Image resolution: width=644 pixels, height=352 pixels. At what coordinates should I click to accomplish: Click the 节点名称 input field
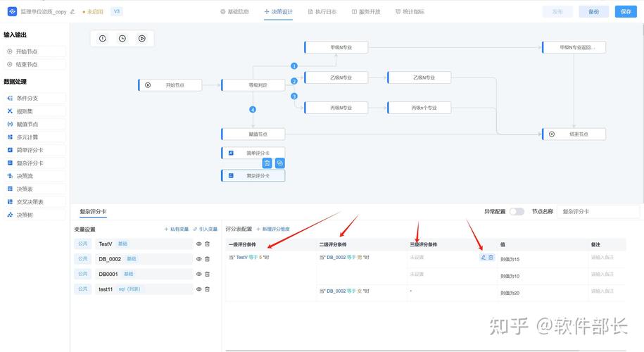tap(599, 211)
